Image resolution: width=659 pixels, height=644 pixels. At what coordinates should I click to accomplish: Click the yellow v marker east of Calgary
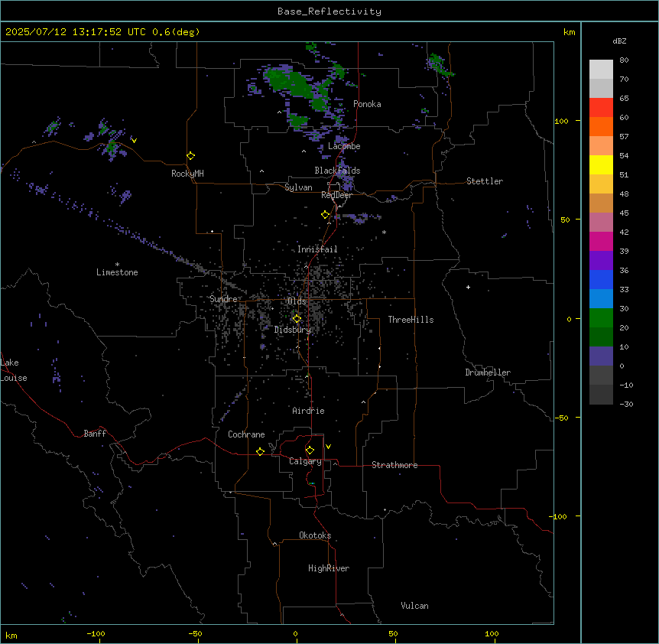pyautogui.click(x=328, y=447)
